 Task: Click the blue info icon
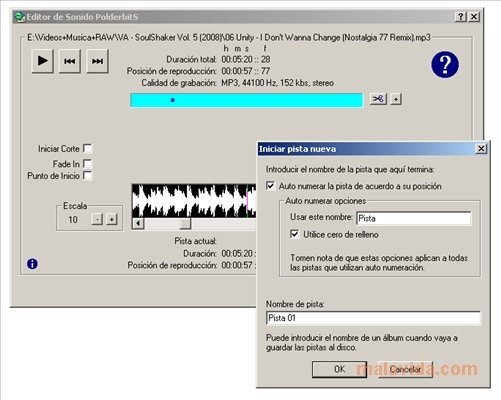32,264
